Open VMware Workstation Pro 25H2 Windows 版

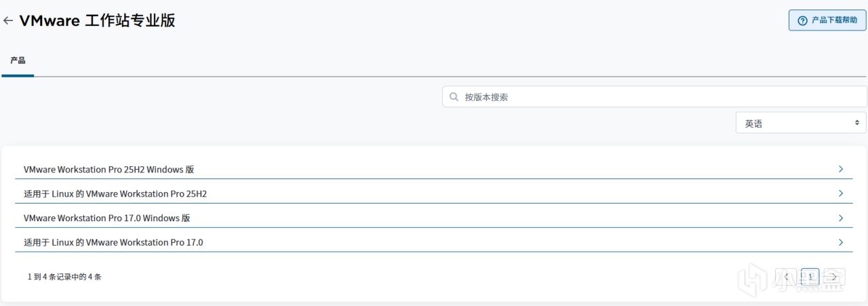click(x=108, y=170)
